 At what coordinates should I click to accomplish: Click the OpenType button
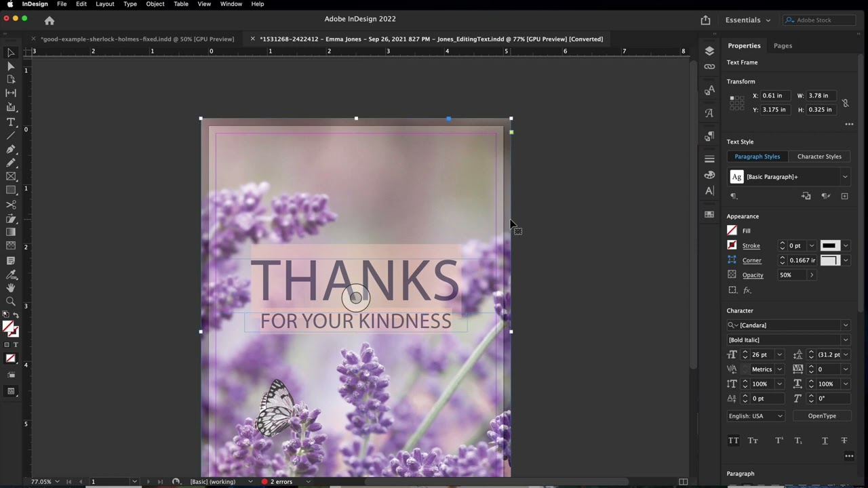coord(822,416)
